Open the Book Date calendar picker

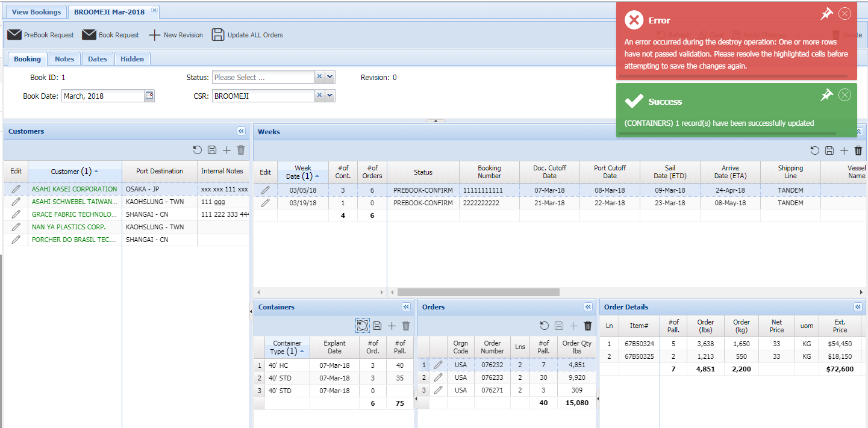pos(149,96)
